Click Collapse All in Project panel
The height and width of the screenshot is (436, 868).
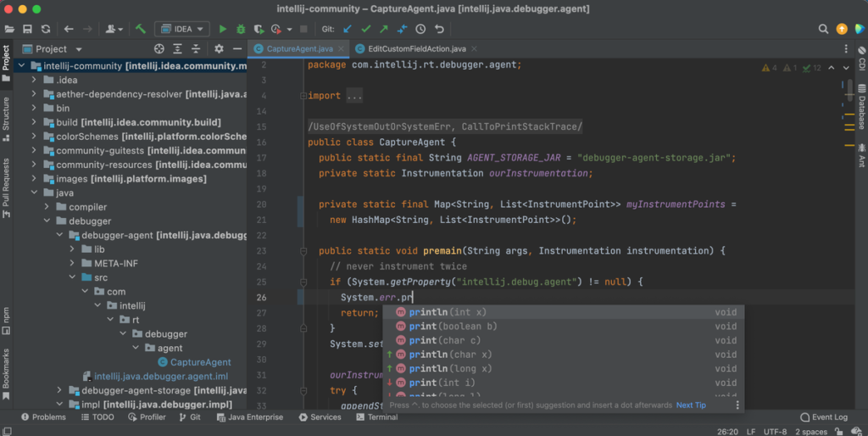(196, 48)
